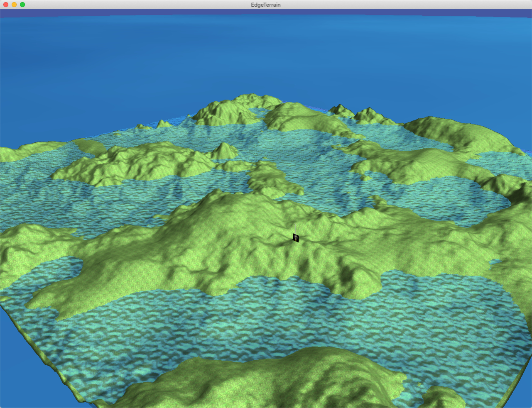Click the flagpole above the flag
532x408 pixels.
tap(295, 228)
